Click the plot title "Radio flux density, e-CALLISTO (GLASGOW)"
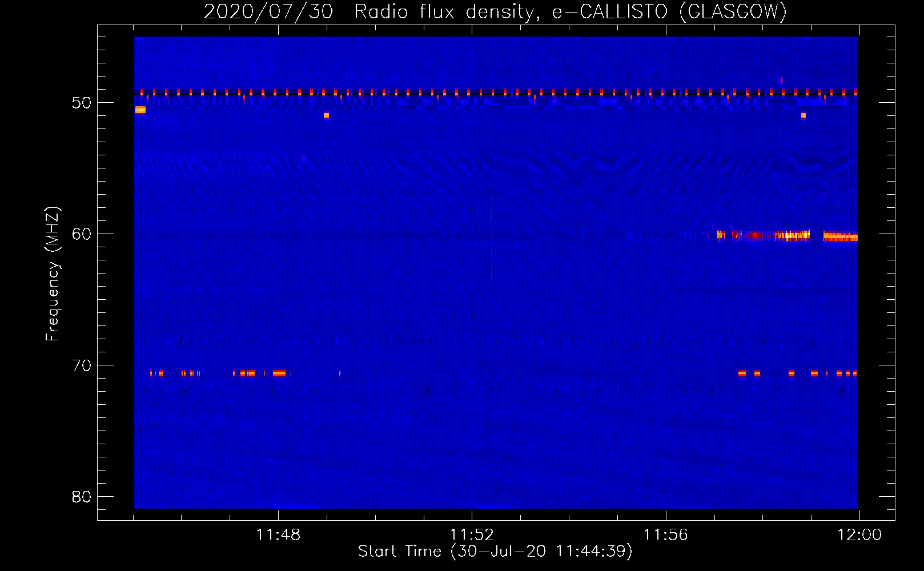The image size is (924, 571). coord(571,11)
